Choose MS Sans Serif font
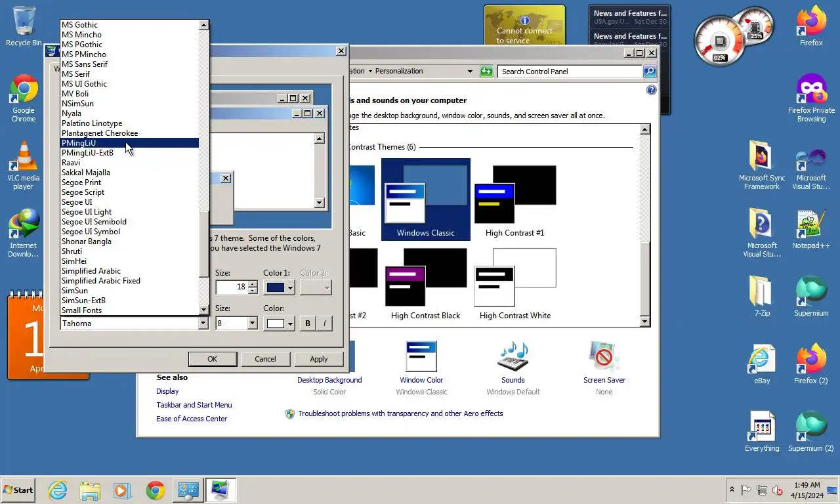 pyautogui.click(x=129, y=64)
